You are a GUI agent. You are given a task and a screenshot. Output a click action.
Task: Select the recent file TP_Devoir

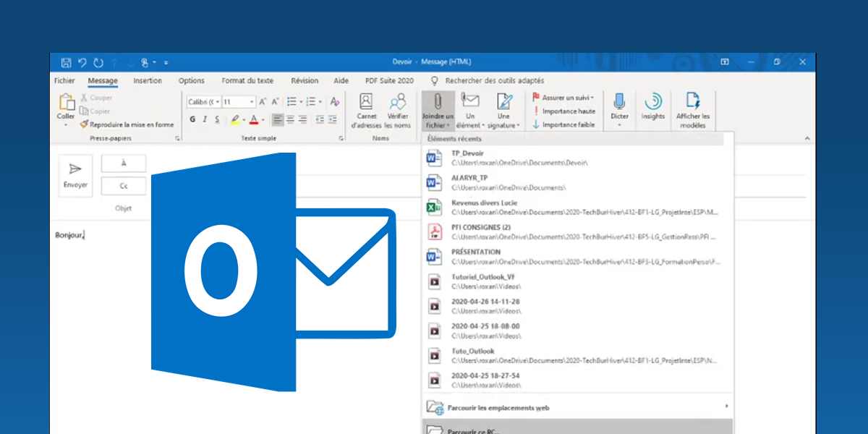point(577,158)
